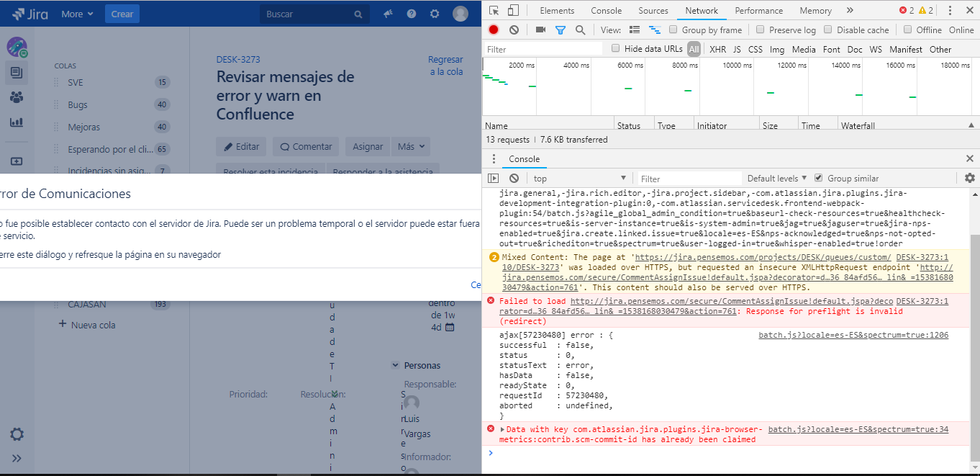Open the network search magnifier icon
The width and height of the screenshot is (980, 476).
[x=580, y=30]
